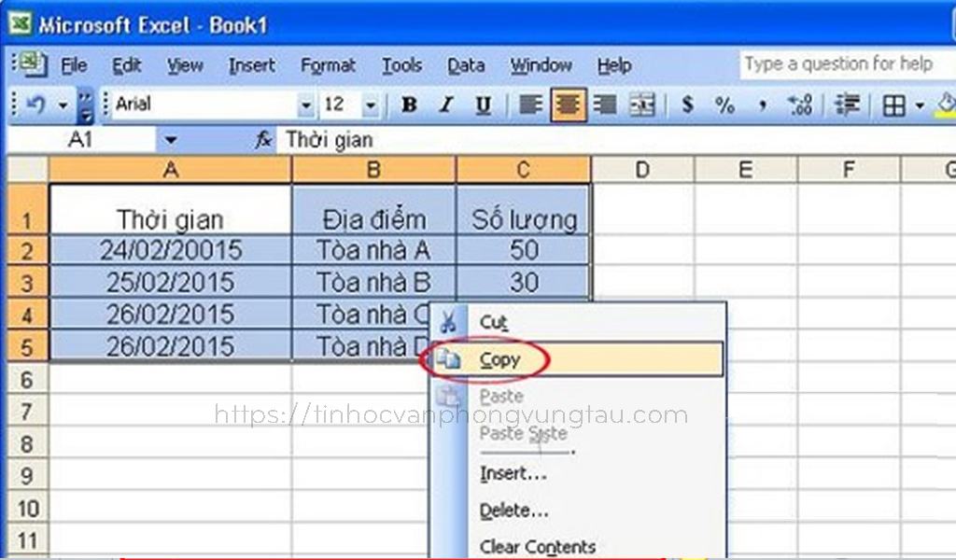Image resolution: width=956 pixels, height=560 pixels.
Task: Click cell containing Tòa nhà A
Action: (x=373, y=250)
